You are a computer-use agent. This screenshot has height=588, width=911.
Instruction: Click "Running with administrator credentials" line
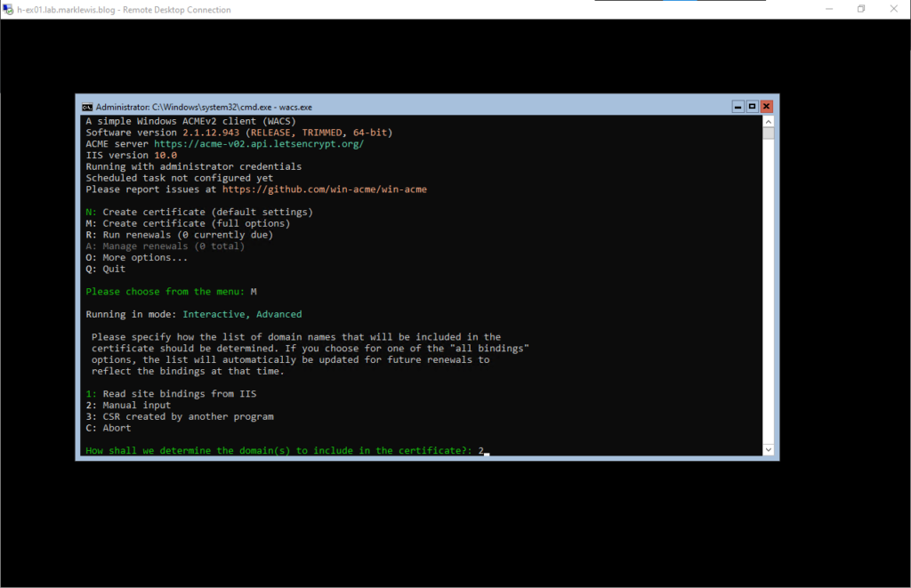pos(193,166)
